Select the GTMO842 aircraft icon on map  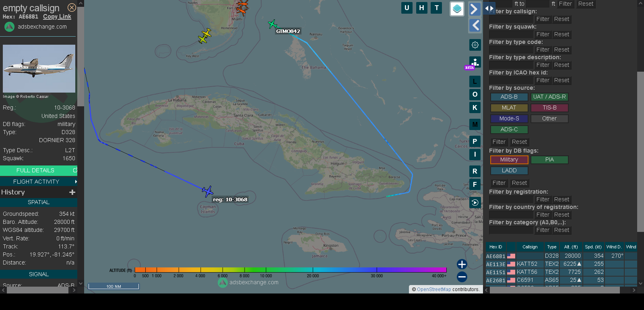272,24
